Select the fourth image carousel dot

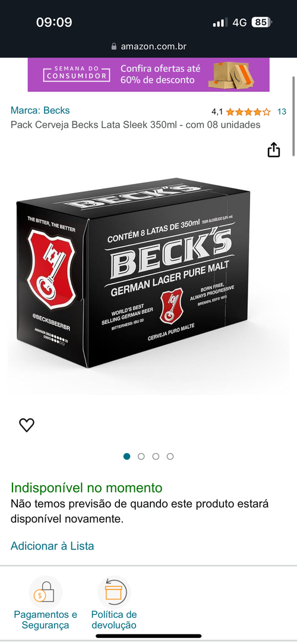[x=170, y=456]
